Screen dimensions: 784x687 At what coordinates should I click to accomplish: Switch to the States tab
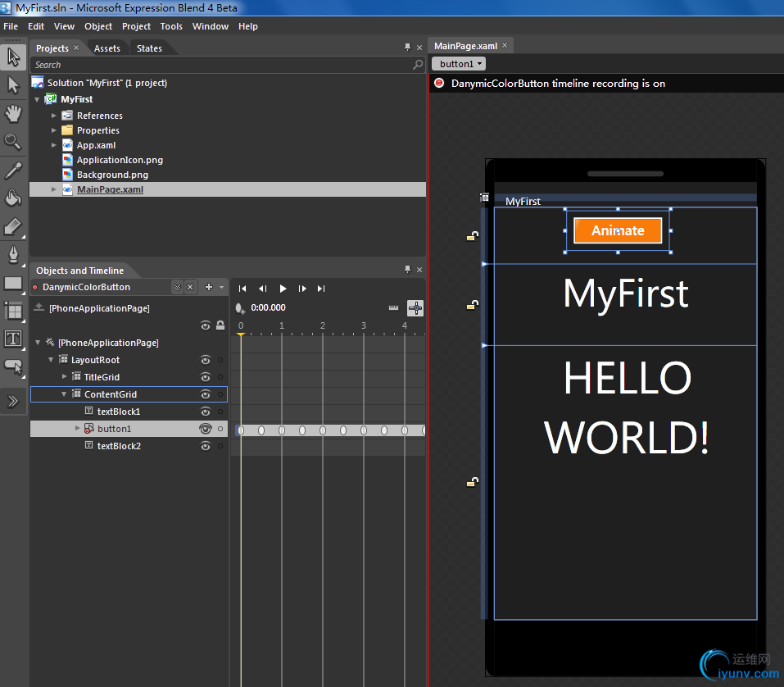click(149, 48)
